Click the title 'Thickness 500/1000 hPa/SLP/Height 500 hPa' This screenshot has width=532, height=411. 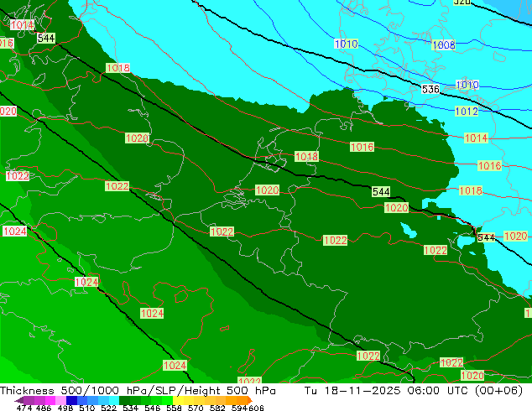[x=138, y=391]
